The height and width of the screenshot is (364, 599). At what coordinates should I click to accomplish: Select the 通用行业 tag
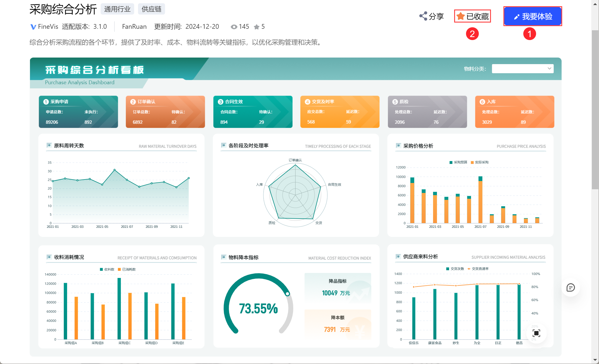pyautogui.click(x=117, y=9)
